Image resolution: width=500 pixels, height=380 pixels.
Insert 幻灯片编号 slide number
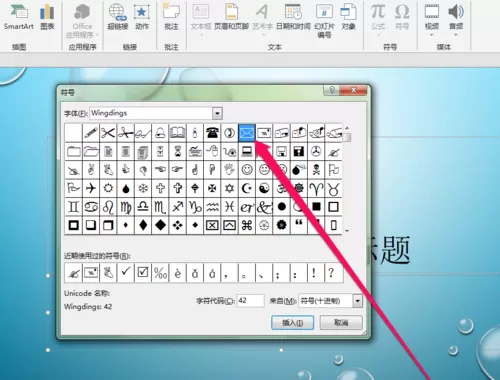(x=324, y=20)
